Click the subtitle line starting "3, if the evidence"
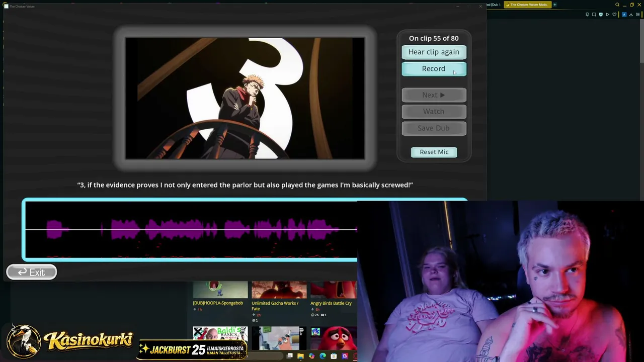Image resolution: width=644 pixels, height=362 pixels. pyautogui.click(x=245, y=185)
